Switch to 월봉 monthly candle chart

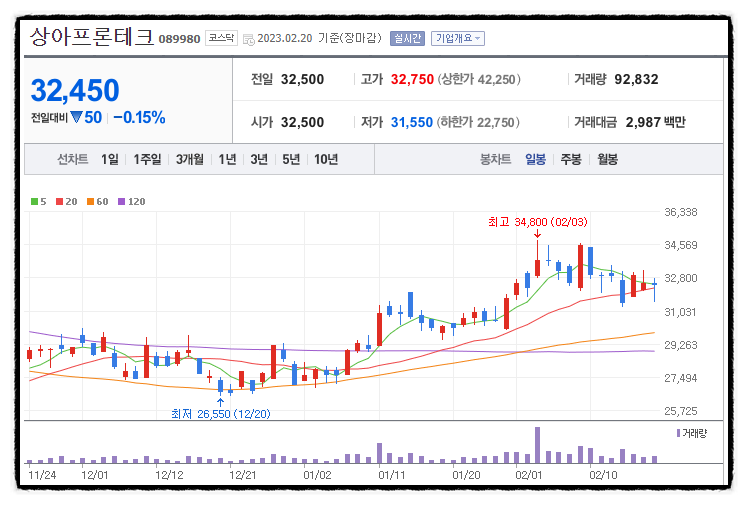tap(607, 159)
